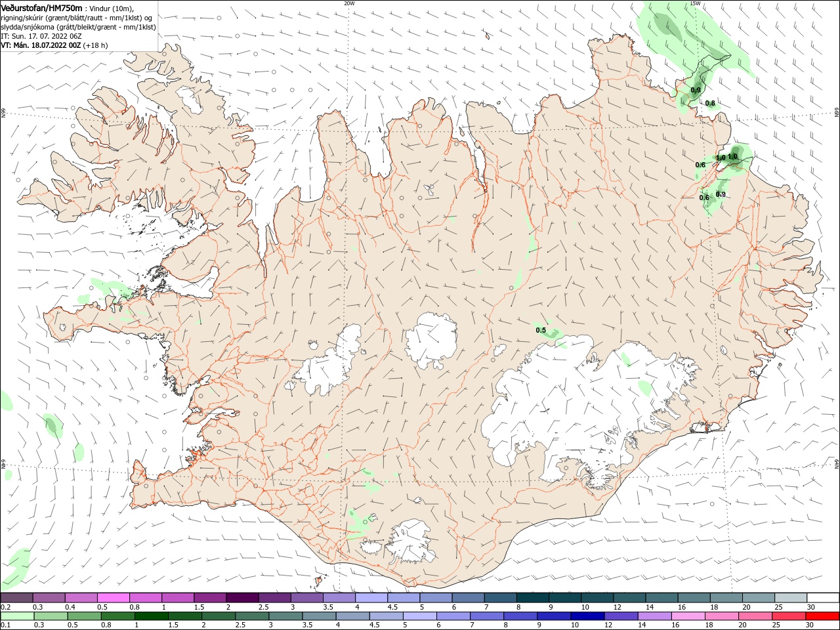Click the pure red 30 mm rain-scale swatch
Image resolution: width=840 pixels, height=630 pixels.
point(822,616)
